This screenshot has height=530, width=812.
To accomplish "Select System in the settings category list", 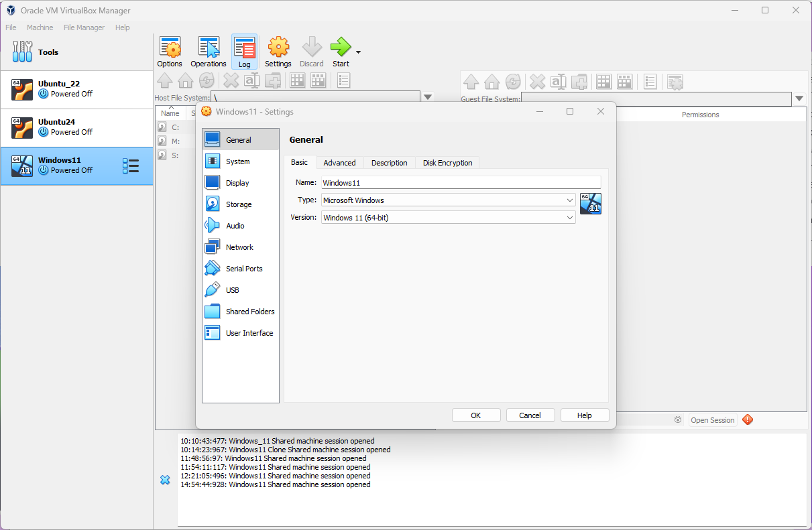I will [x=241, y=161].
